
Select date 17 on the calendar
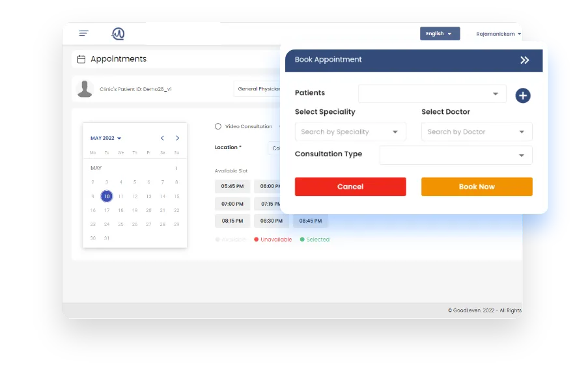click(107, 210)
